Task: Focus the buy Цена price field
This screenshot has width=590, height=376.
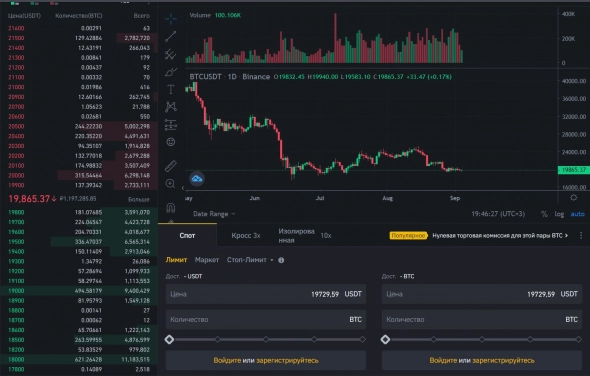Action: [x=266, y=294]
